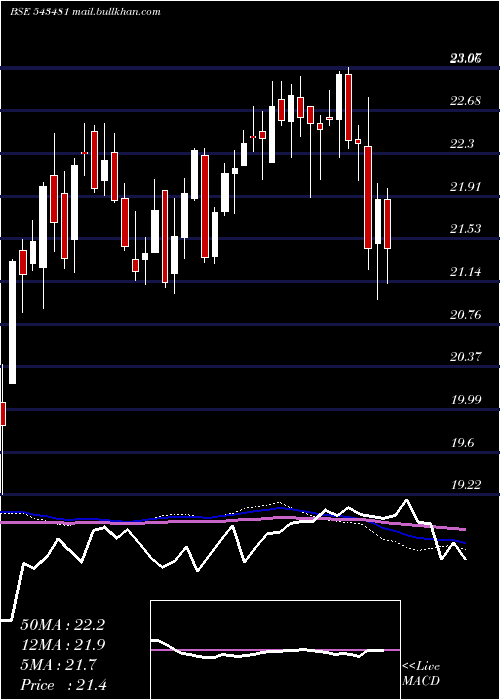Screen dimensions: 500x700
Task: Click the 50MA : 22.2 readout
Action: coord(62,625)
